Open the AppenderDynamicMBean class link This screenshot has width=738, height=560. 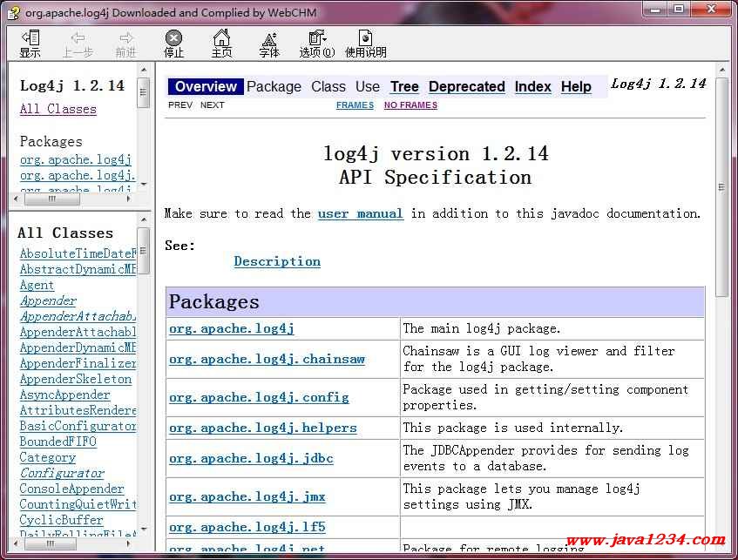pyautogui.click(x=78, y=347)
